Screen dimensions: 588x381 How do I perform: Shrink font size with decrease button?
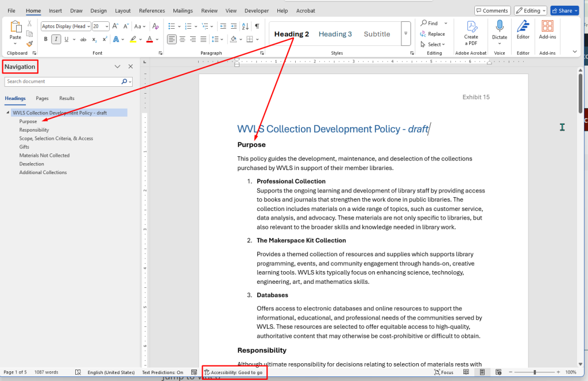pos(126,26)
